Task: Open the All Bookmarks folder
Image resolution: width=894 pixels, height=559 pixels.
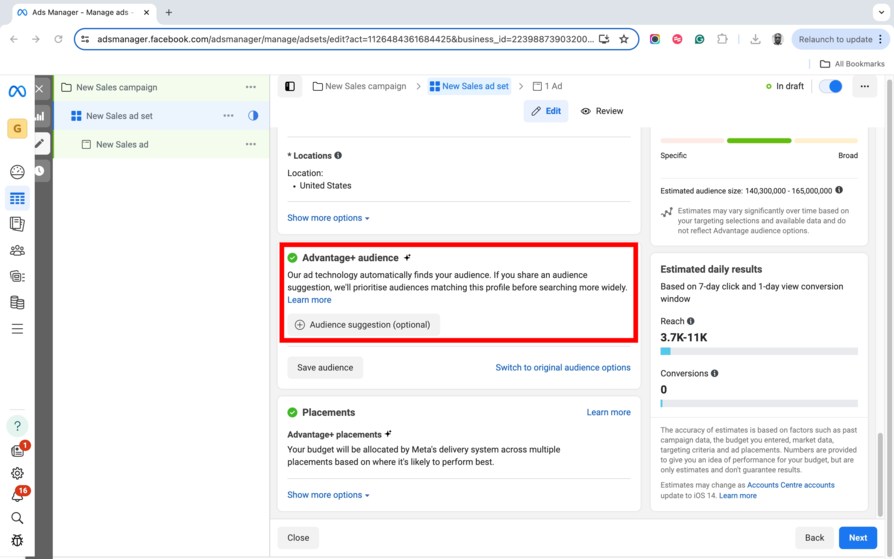Action: (852, 64)
